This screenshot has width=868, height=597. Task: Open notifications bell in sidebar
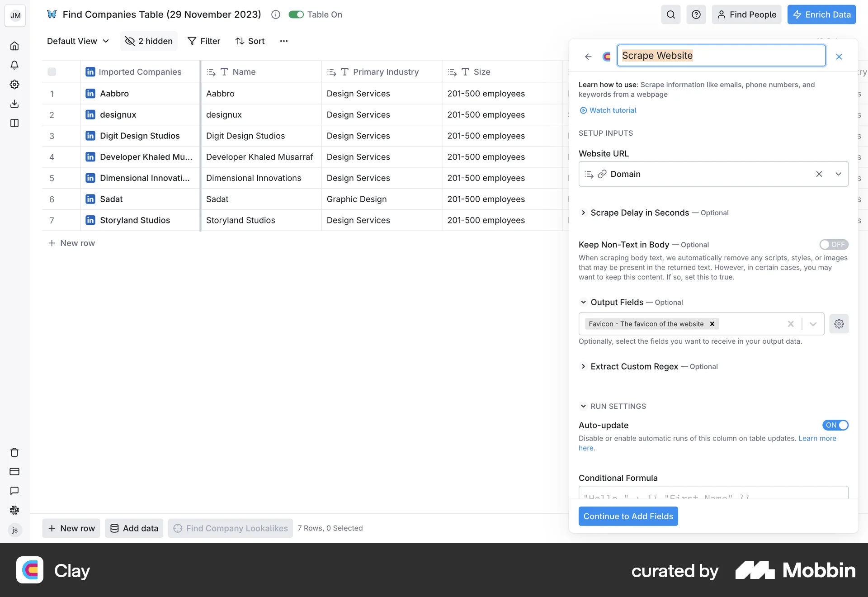[14, 65]
